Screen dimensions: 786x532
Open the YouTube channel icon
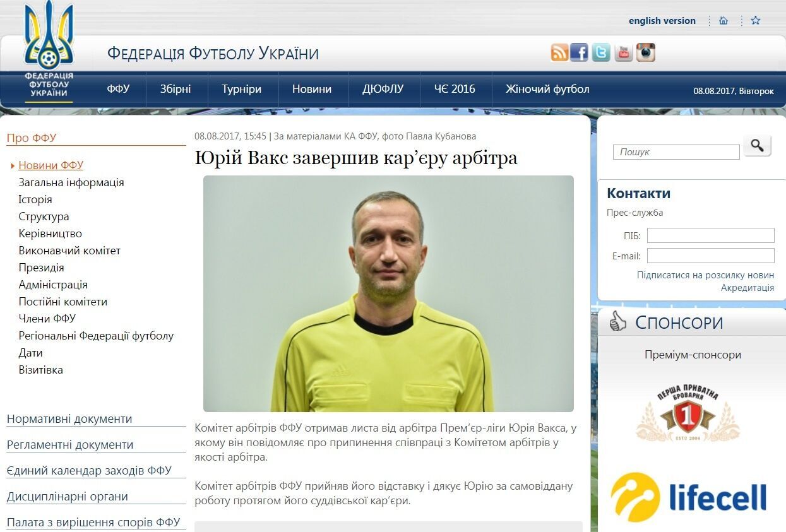pos(624,52)
